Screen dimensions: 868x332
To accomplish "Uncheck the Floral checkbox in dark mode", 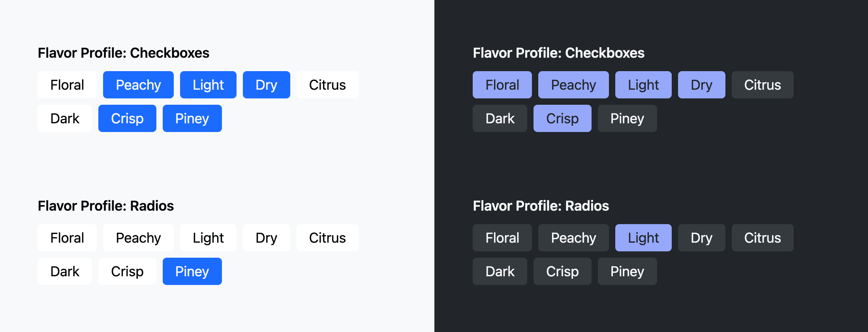I will [x=502, y=85].
